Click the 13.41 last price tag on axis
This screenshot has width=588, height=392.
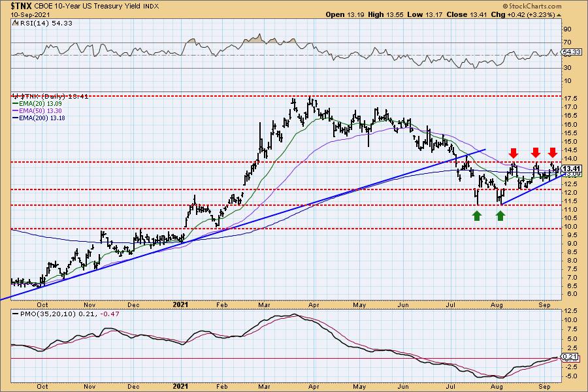[572, 169]
